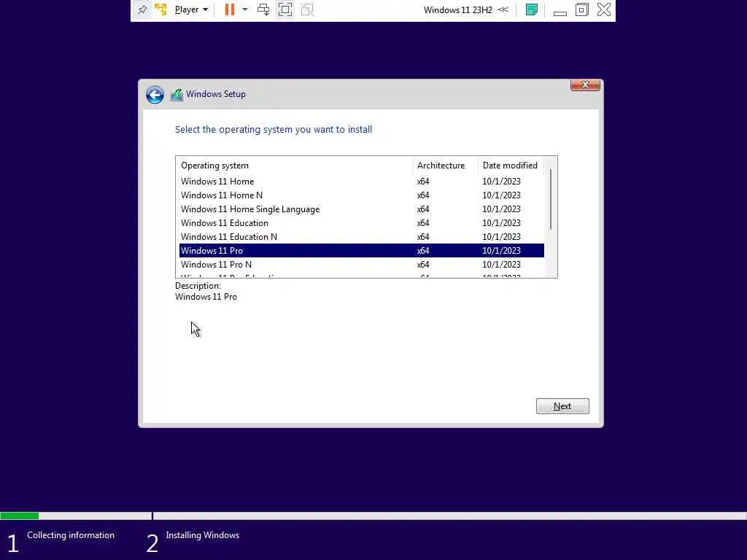Select Windows 11 Education N
Screen dimensions: 747x560
click(x=362, y=237)
